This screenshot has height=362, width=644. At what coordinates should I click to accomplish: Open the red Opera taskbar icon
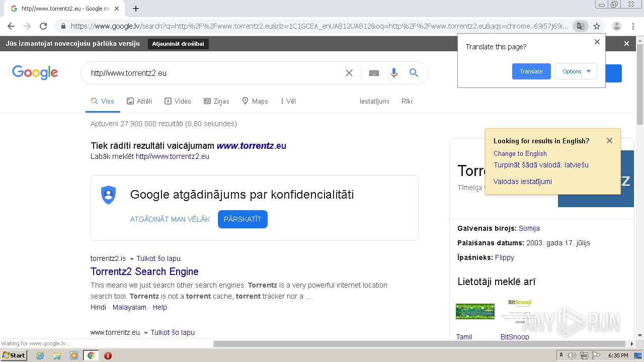(x=108, y=355)
